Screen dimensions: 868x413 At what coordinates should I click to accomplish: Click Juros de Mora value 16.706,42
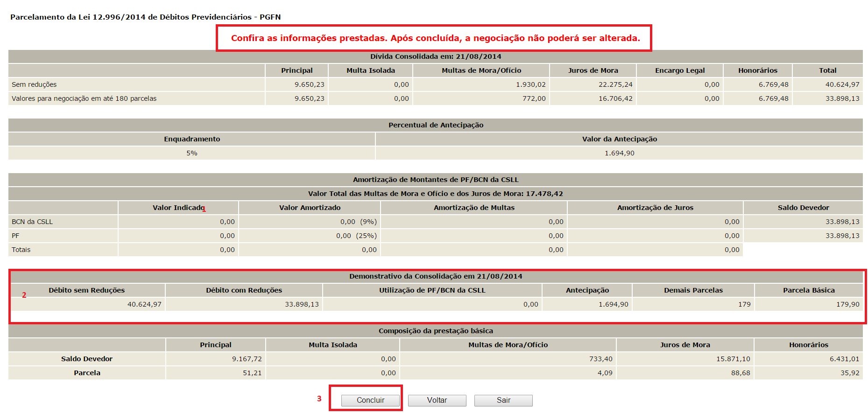click(615, 98)
